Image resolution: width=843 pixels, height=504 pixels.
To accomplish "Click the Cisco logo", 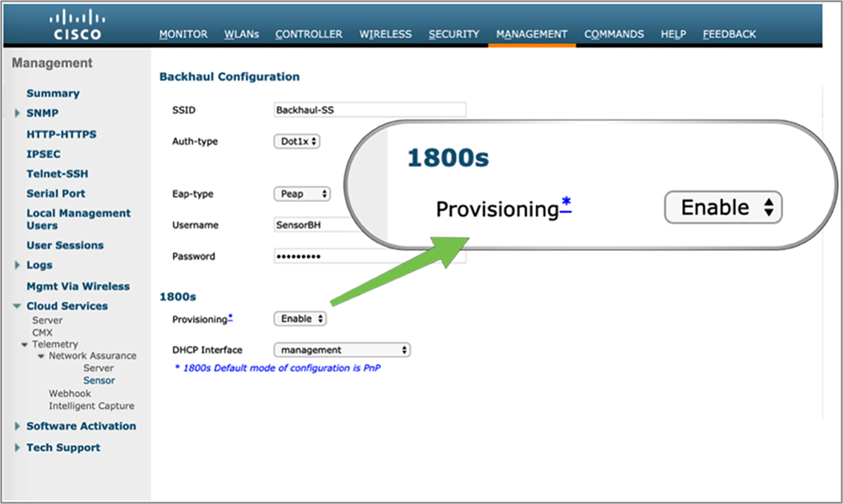I will pyautogui.click(x=78, y=25).
